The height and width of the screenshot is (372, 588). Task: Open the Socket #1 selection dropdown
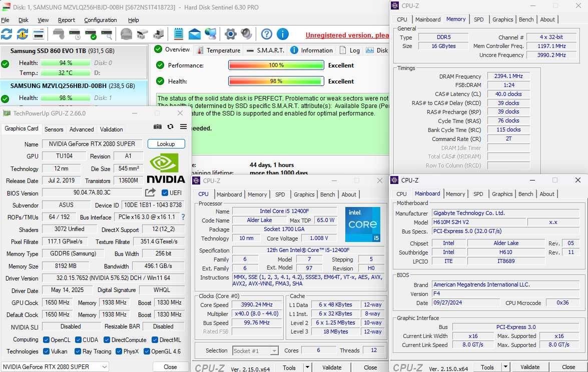click(255, 350)
